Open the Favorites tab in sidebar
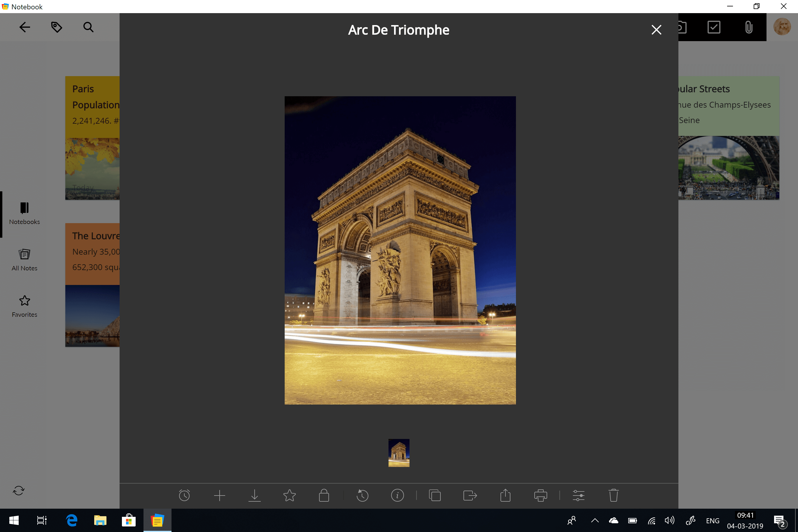 coord(24,306)
